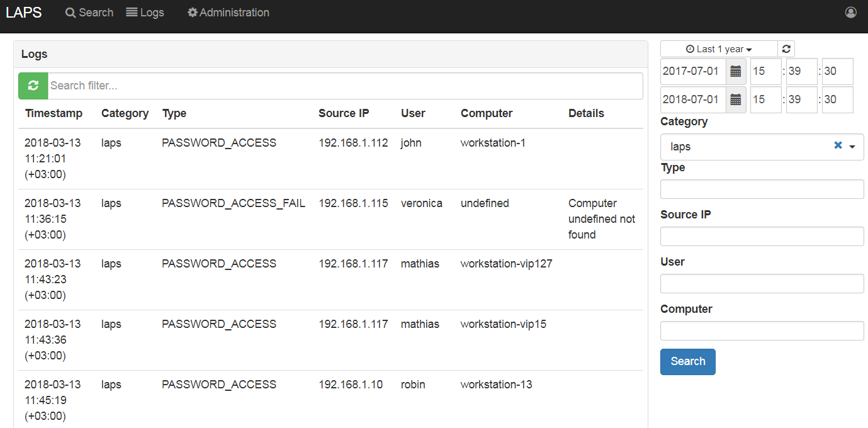
Task: Click the refresh icon beside Last 1 year
Action: click(786, 48)
